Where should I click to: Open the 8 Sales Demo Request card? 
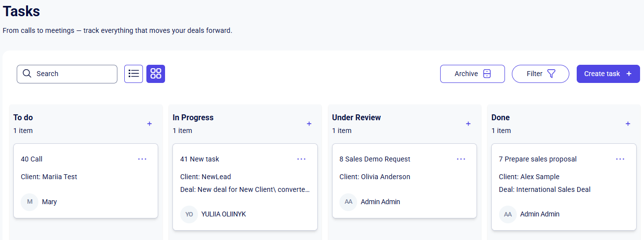(x=375, y=159)
